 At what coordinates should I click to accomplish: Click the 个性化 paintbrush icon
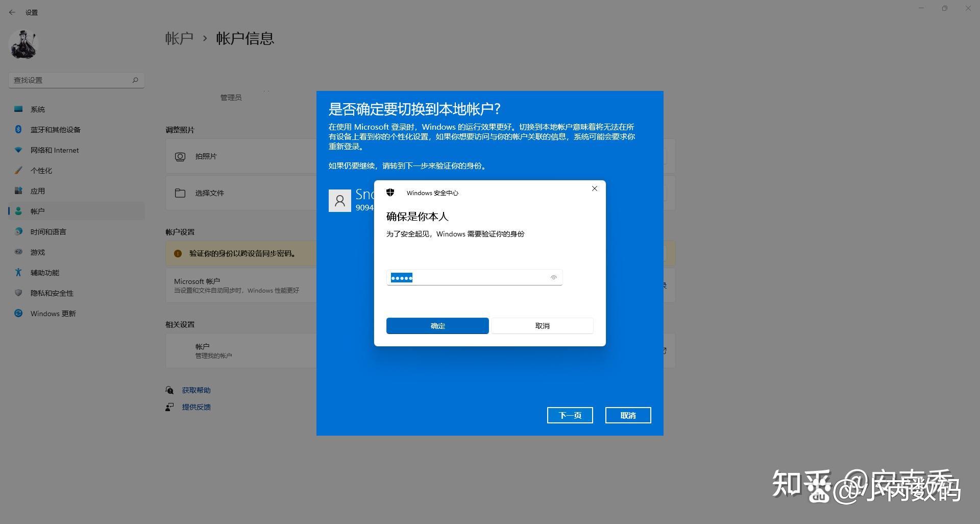tap(18, 170)
